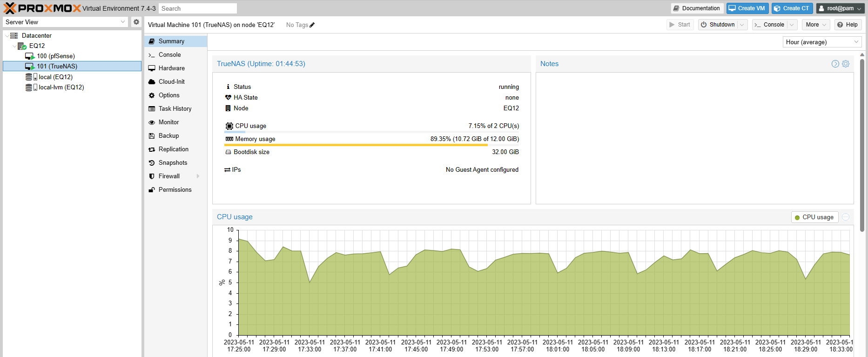
Task: Click the EQ12 node icon
Action: [22, 46]
